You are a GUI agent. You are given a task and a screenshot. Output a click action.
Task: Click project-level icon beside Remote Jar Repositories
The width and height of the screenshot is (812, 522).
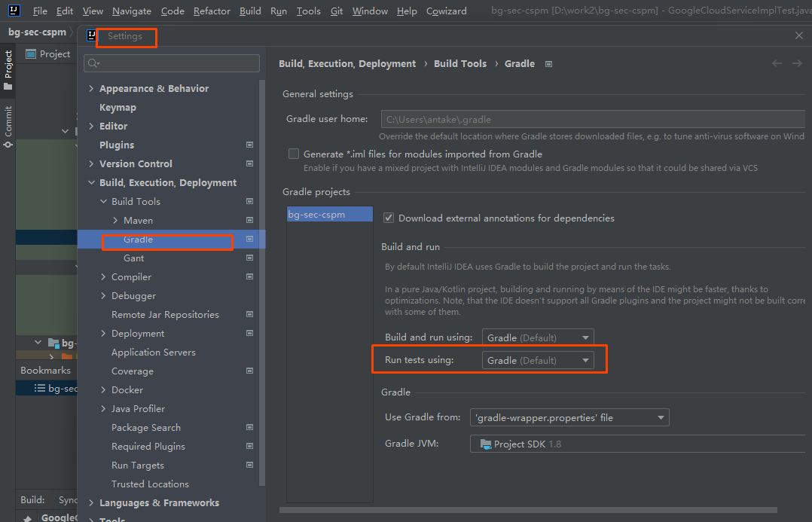[249, 314]
